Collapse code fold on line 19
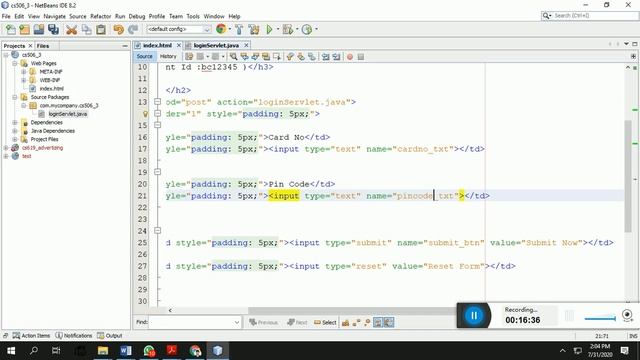640x360 pixels. pyautogui.click(x=158, y=172)
